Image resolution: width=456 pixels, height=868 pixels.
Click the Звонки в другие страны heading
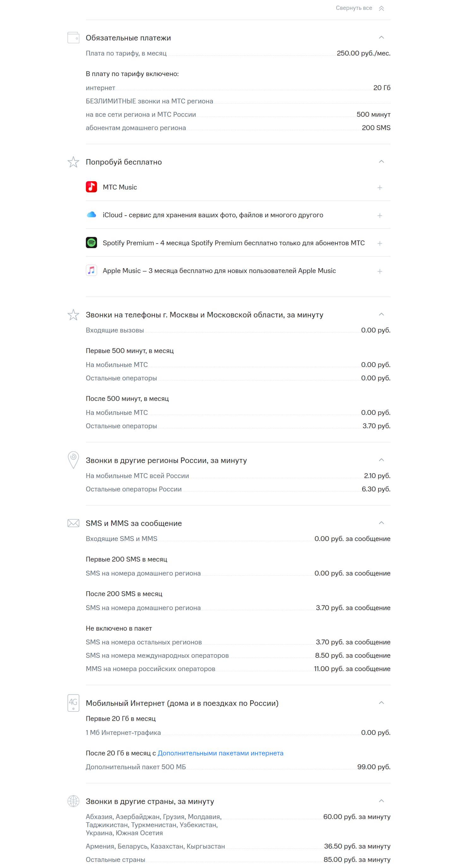tap(150, 801)
